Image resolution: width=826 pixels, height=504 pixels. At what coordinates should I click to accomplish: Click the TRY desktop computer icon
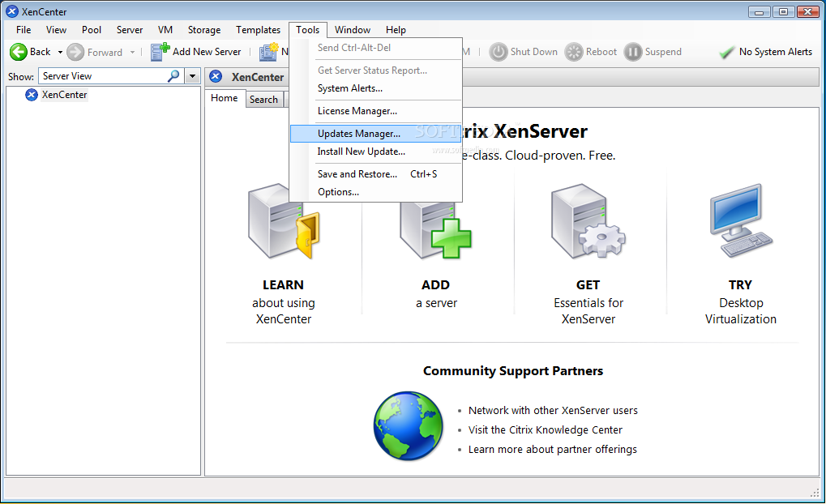(x=741, y=220)
